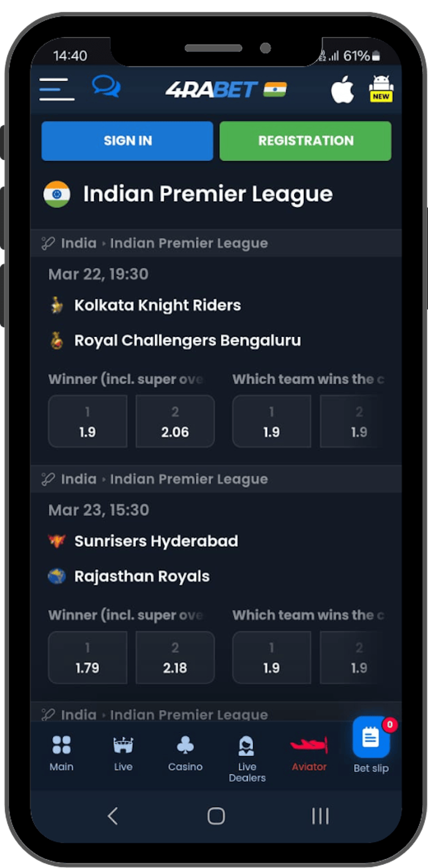
Task: Tap the Apple iOS app download icon
Action: [342, 89]
